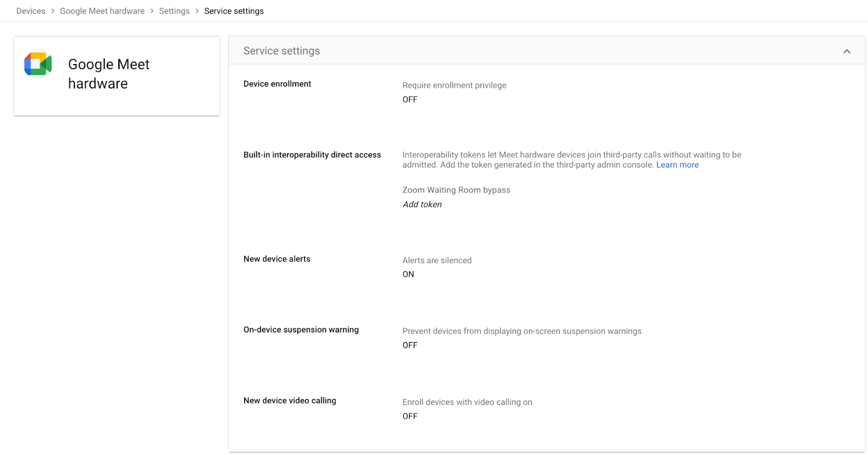Collapse the Service settings panel chevron
868x455 pixels.
pos(846,52)
